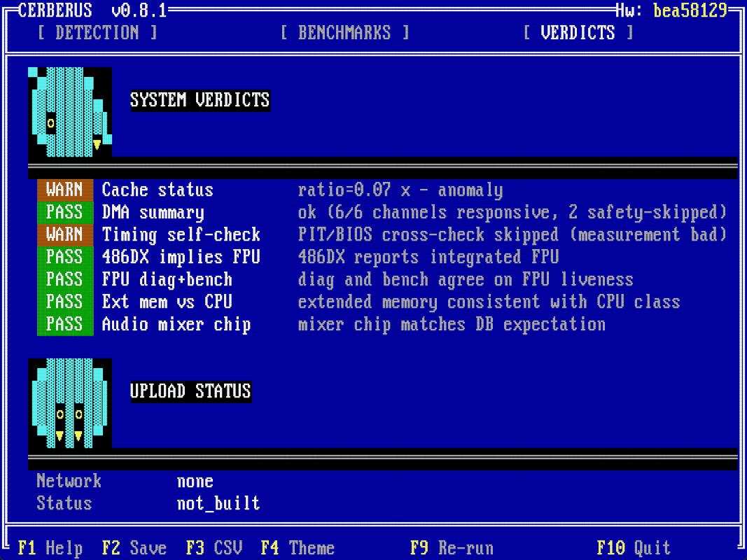747x560 pixels.
Task: Click the PASS badge for FPU diag+bench
Action: (65, 279)
